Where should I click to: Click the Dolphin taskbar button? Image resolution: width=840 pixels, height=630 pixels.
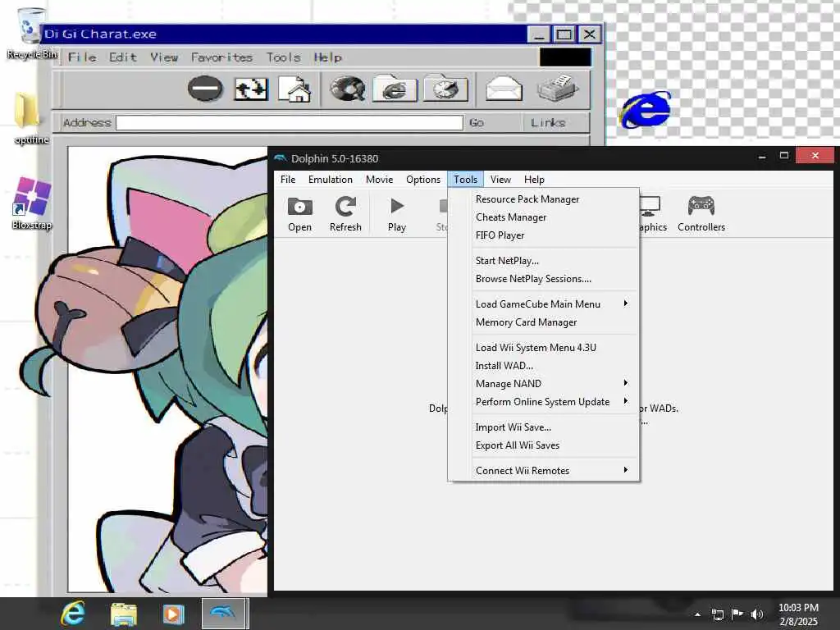(x=223, y=614)
